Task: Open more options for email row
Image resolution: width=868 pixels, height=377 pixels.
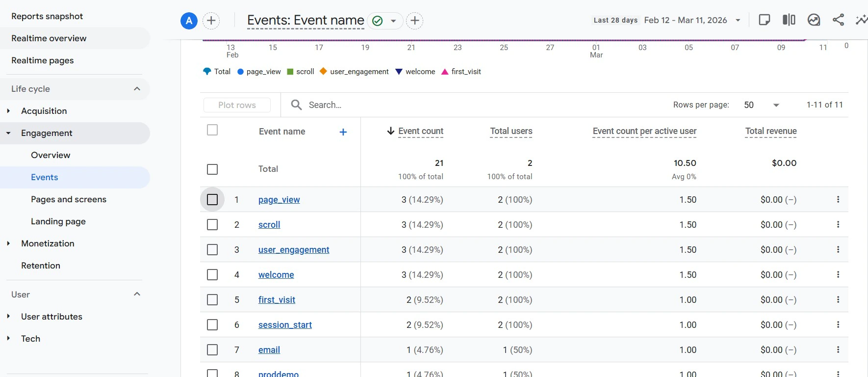Action: pos(838,350)
